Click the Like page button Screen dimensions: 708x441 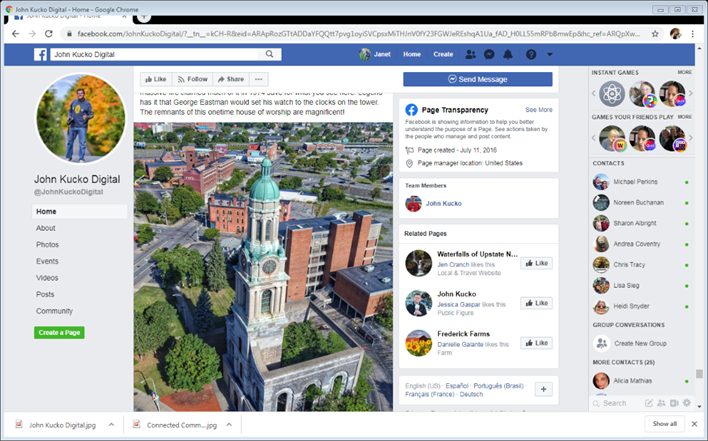pos(156,79)
